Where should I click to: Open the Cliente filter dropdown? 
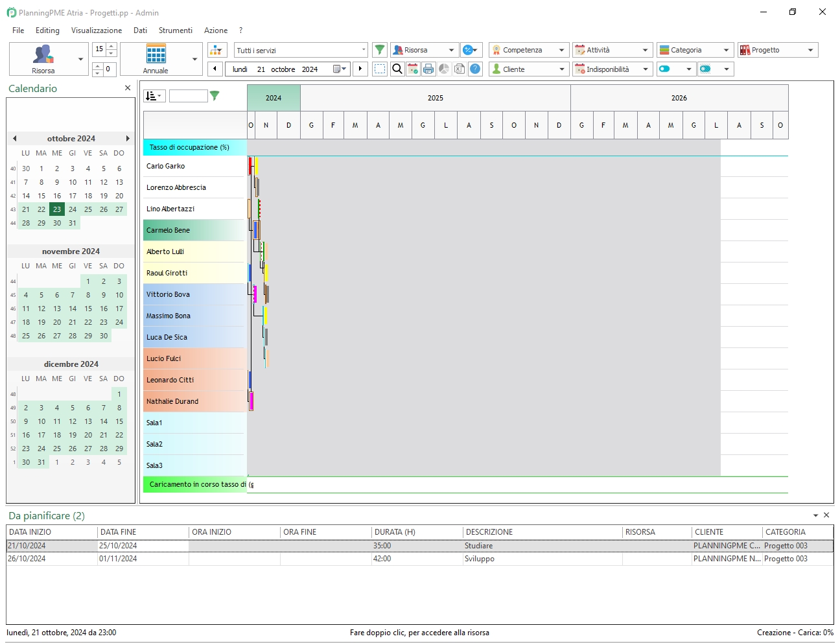529,69
